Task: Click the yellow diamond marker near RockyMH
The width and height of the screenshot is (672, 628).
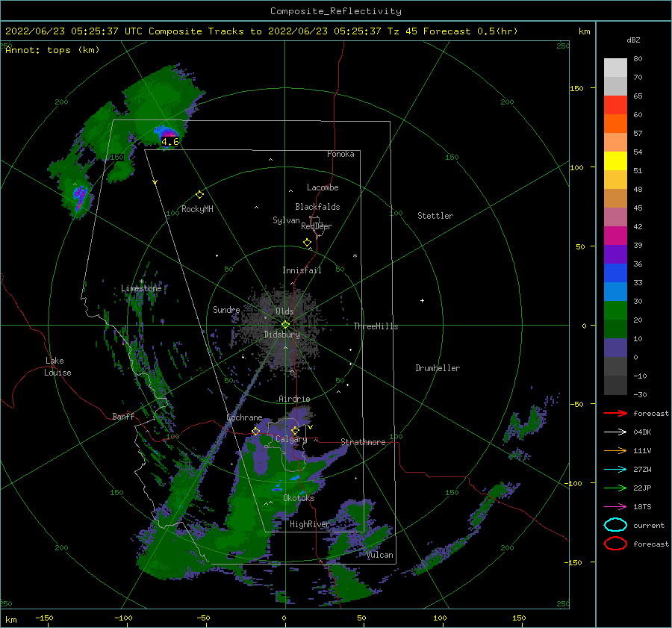Action: (x=199, y=194)
